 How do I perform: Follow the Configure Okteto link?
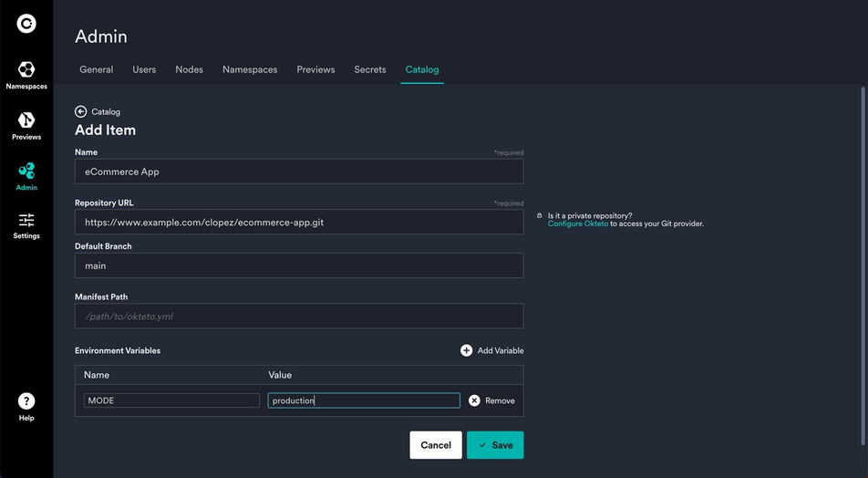pyautogui.click(x=577, y=223)
